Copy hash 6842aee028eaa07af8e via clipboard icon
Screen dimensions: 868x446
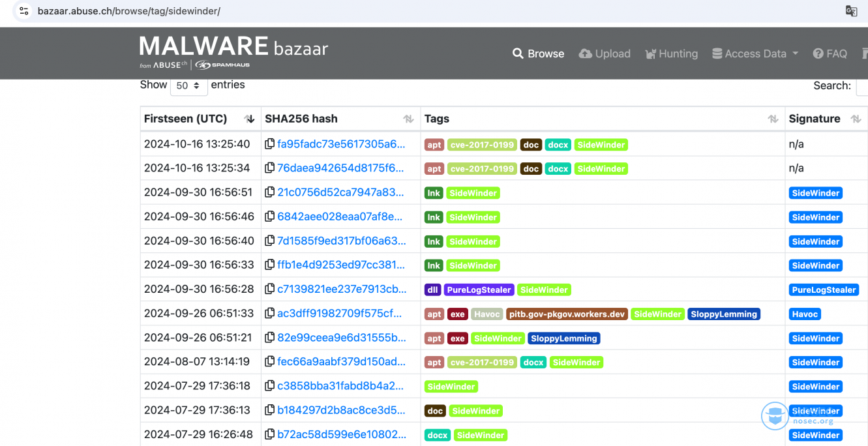point(269,216)
